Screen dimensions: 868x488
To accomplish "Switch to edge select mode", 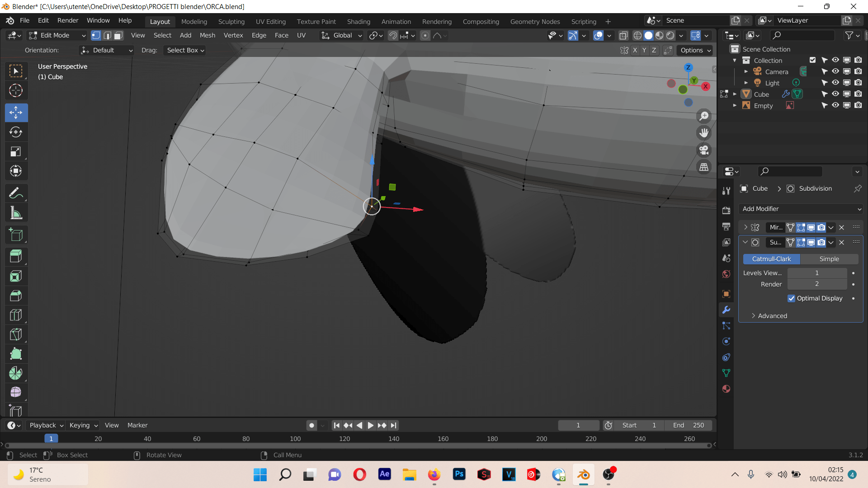I will [107, 35].
